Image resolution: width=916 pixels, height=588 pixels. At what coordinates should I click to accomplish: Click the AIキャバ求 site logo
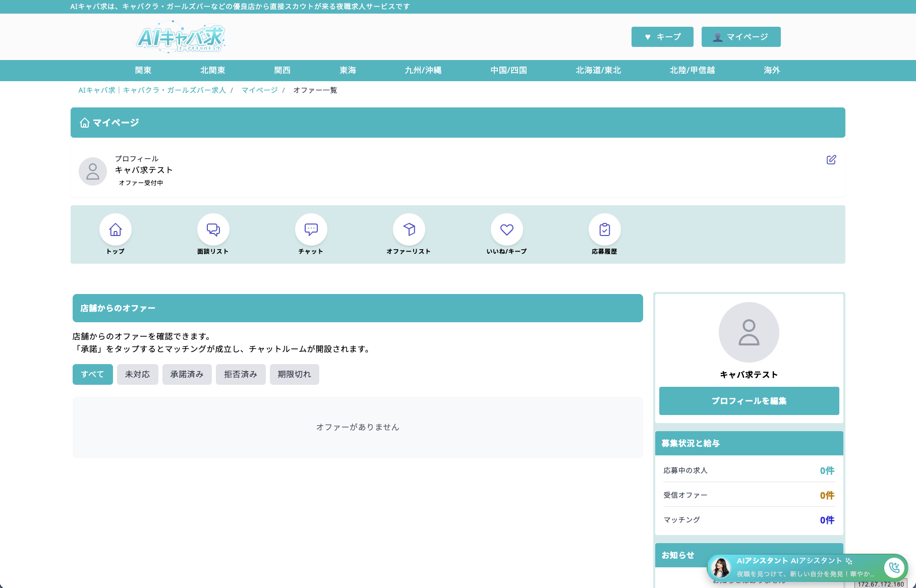pos(181,37)
